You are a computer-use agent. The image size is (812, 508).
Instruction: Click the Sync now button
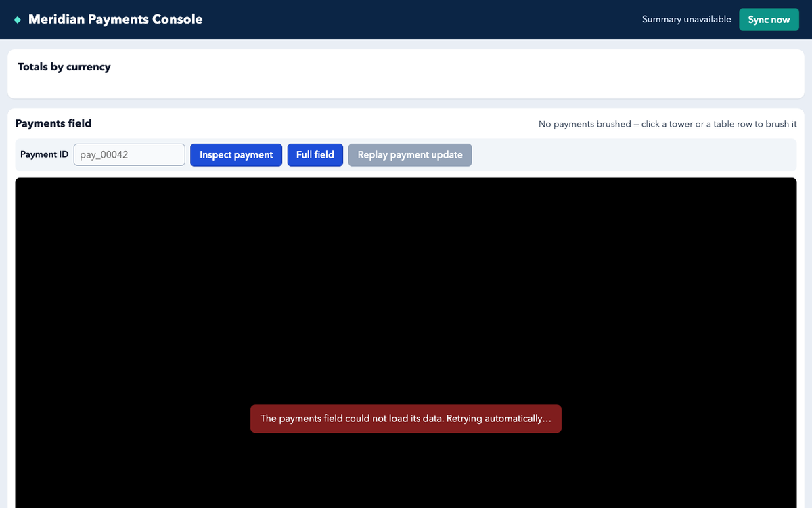point(769,20)
